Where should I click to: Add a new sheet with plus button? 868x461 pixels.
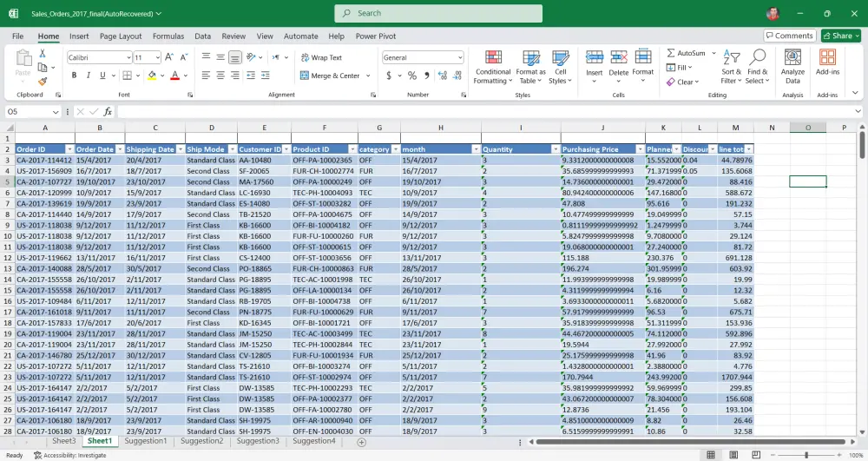click(x=361, y=442)
